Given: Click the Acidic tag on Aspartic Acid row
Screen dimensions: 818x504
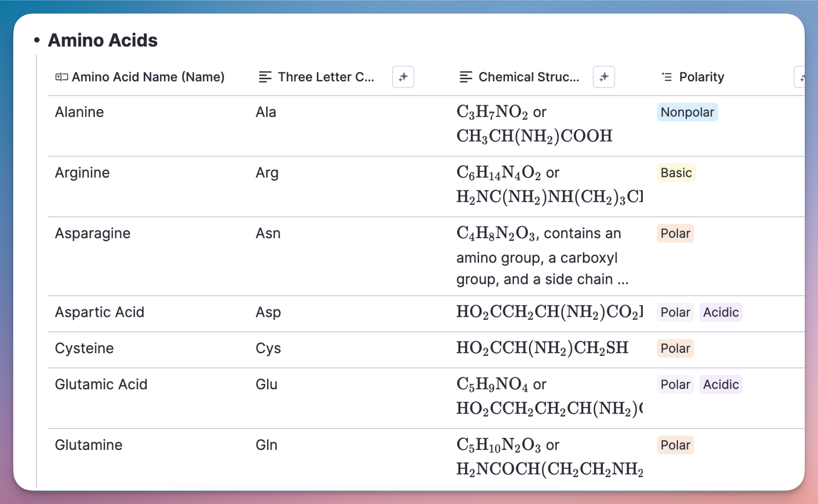Looking at the screenshot, I should click(720, 312).
